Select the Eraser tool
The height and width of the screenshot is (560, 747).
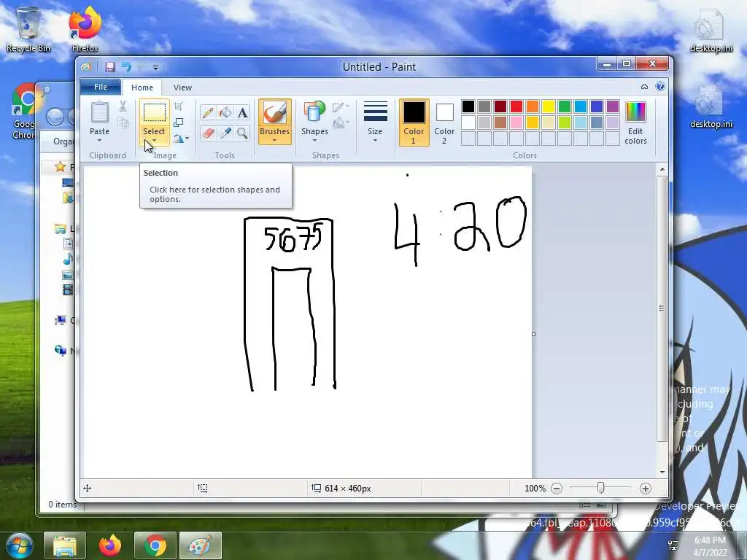pos(208,133)
